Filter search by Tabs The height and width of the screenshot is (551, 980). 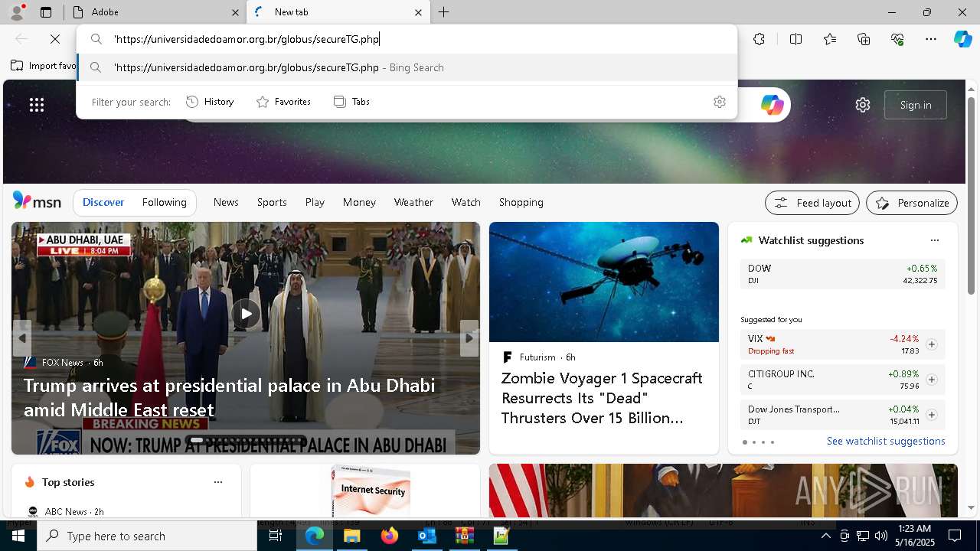[351, 102]
